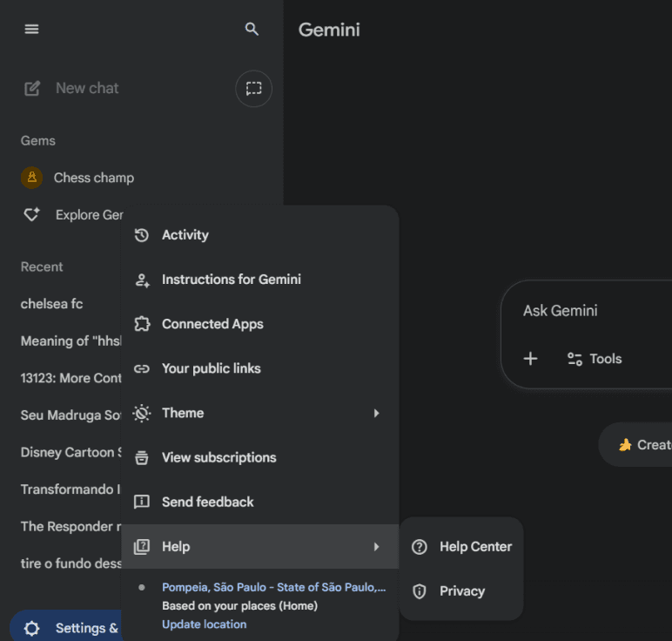
Task: Open the Meaning of "hhs" recent chat
Action: click(x=71, y=341)
